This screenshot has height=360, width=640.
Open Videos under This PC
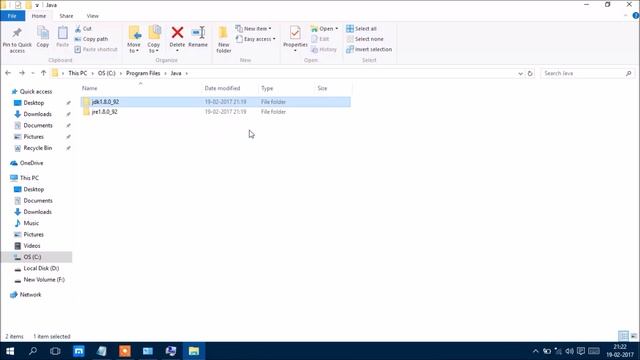(x=31, y=246)
